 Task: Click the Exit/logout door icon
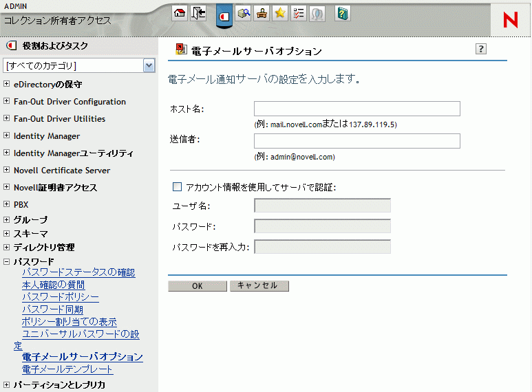point(198,14)
